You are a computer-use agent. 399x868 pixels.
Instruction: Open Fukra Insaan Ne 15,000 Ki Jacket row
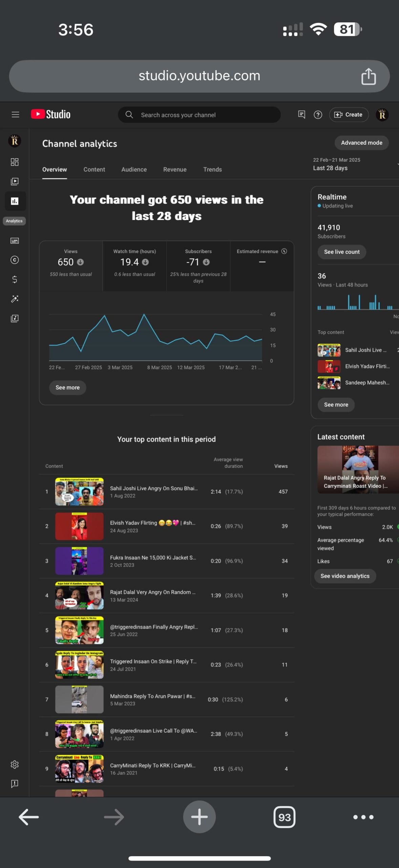[166, 561]
